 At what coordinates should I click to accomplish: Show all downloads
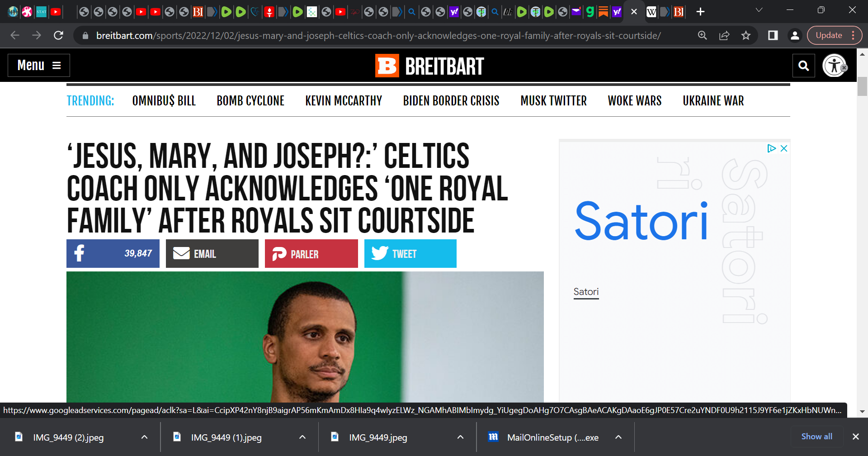pos(816,437)
